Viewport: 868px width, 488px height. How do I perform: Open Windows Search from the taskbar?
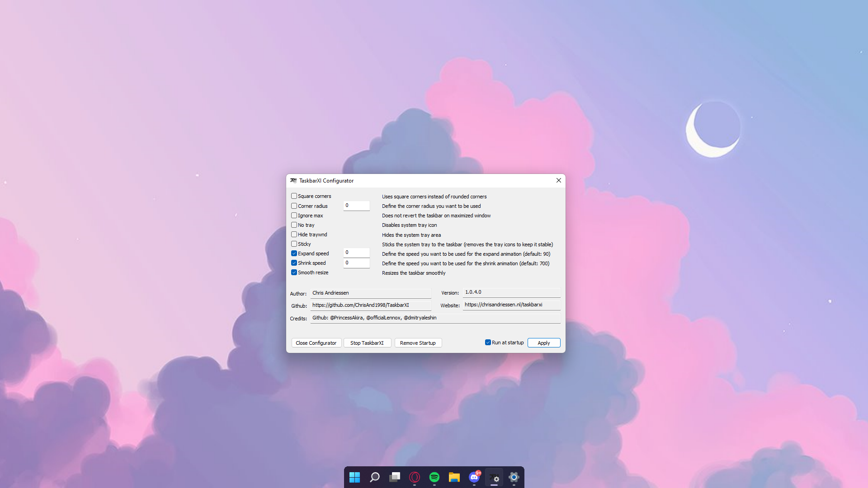[375, 477]
